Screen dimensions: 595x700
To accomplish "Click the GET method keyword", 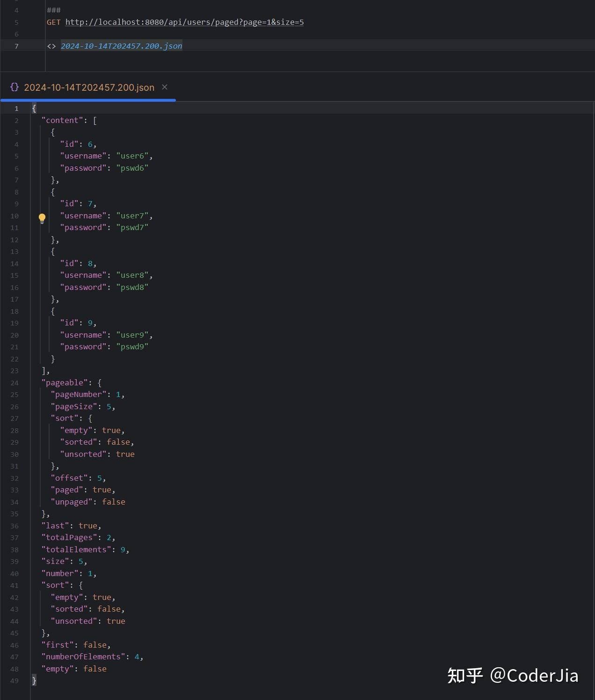I will 53,22.
